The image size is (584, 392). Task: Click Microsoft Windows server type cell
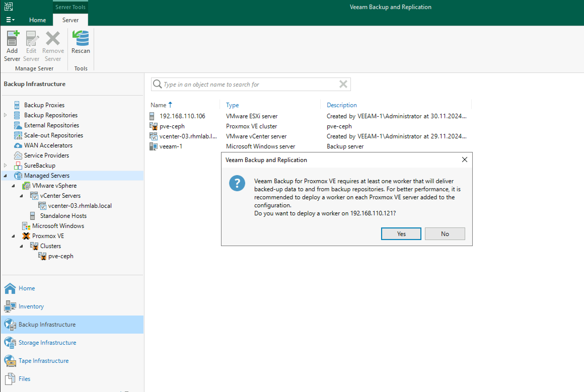[x=261, y=146]
